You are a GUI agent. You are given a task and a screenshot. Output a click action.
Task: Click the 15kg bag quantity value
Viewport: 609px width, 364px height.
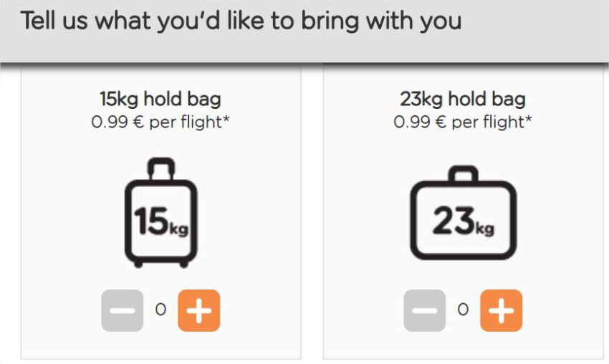pyautogui.click(x=160, y=310)
